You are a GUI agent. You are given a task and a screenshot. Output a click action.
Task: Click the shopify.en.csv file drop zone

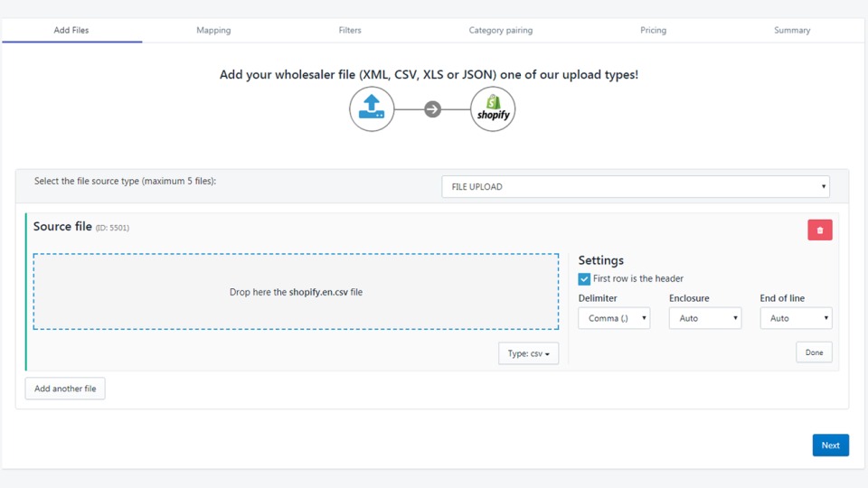pos(296,292)
